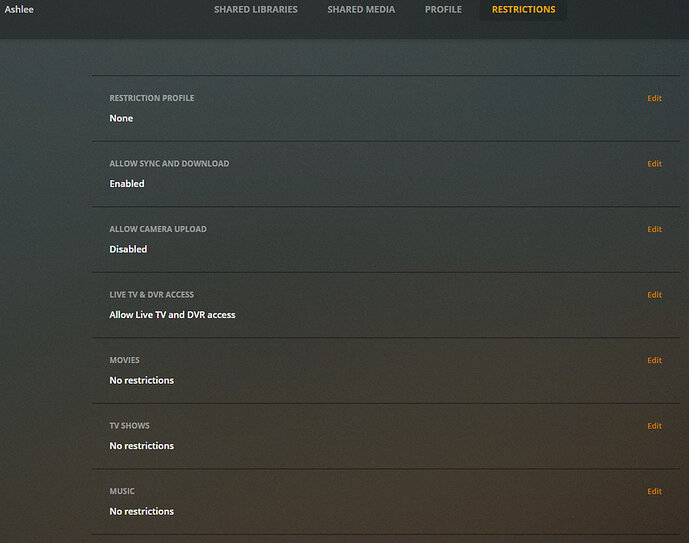This screenshot has width=689, height=543.
Task: Click the TV Shows section heading
Action: click(x=129, y=425)
